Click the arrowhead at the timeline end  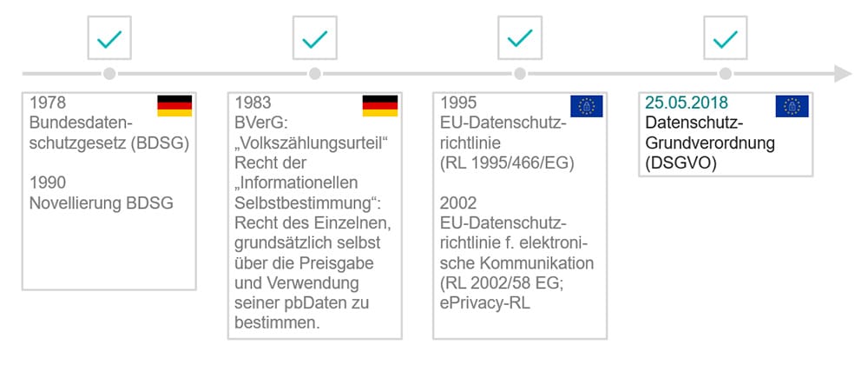point(843,74)
